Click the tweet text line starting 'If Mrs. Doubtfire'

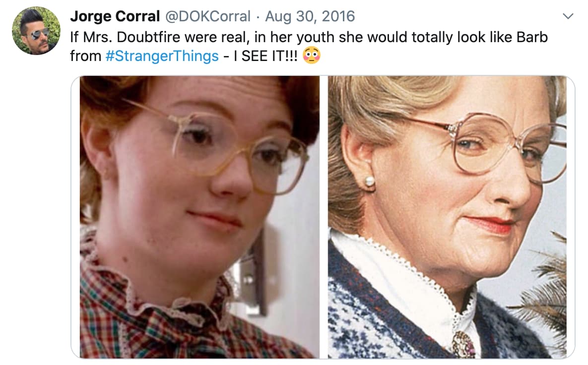tap(309, 37)
